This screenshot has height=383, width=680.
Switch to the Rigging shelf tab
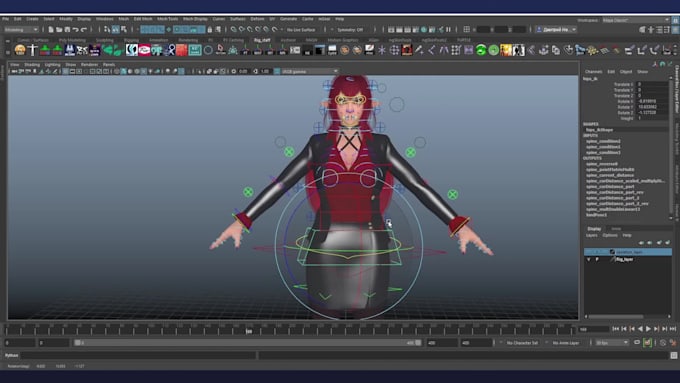(131, 40)
